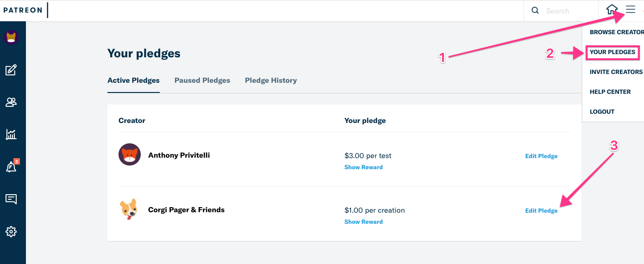
Task: Click the Search input field
Action: point(569,11)
